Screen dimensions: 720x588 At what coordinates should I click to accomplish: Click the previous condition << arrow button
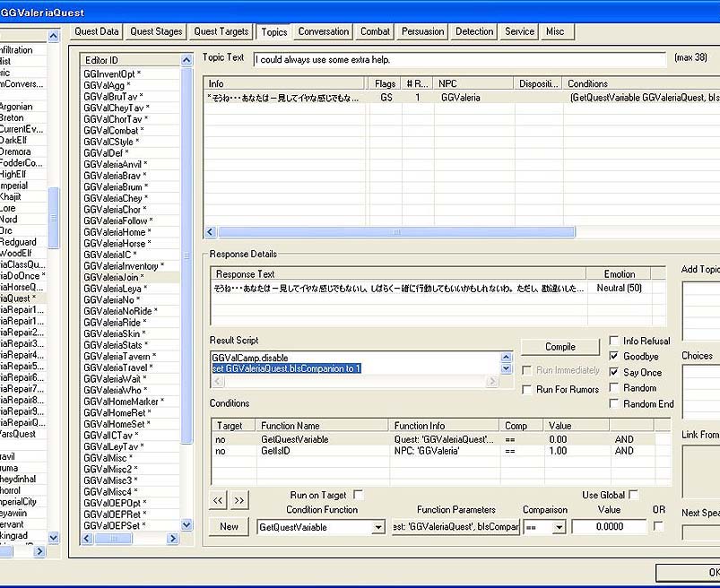[x=218, y=500]
